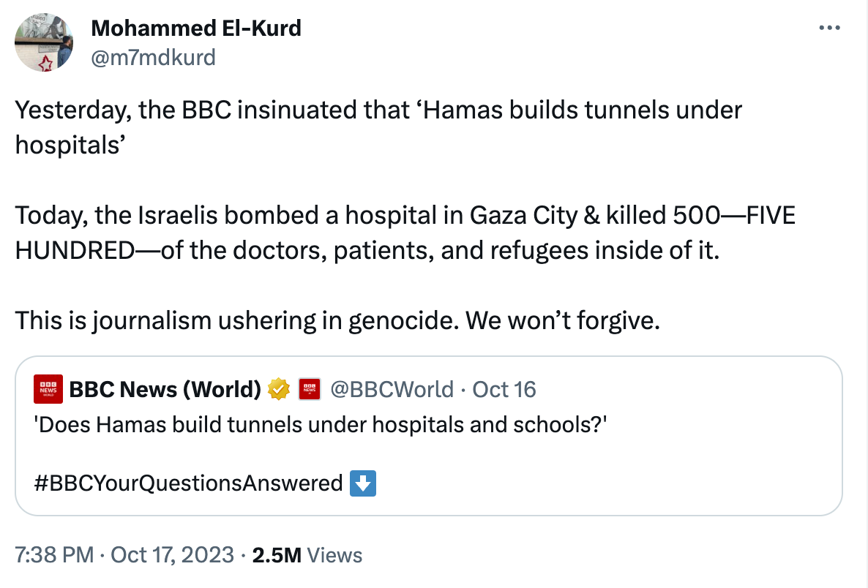Open Mohammed El-Kurd's profile picture
The width and height of the screenshot is (868, 588).
pyautogui.click(x=45, y=42)
